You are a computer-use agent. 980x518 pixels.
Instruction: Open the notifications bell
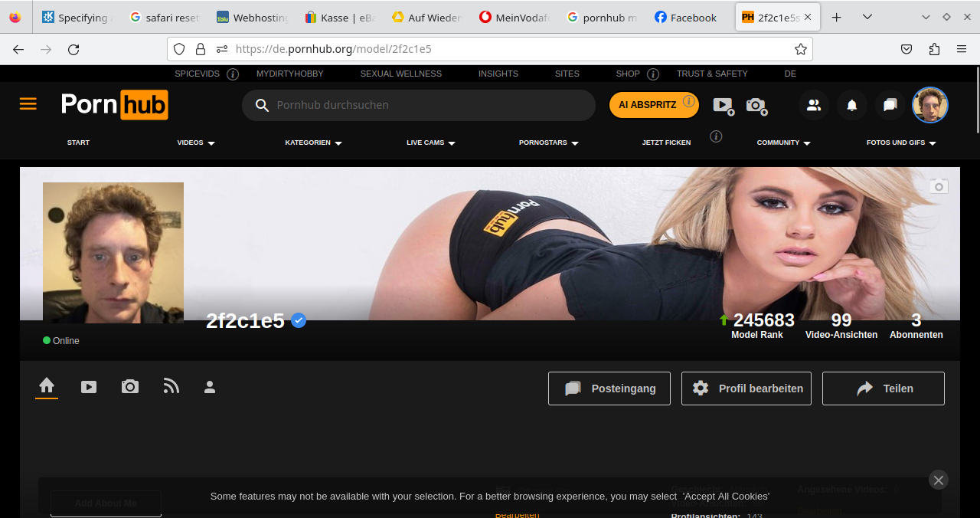click(851, 105)
